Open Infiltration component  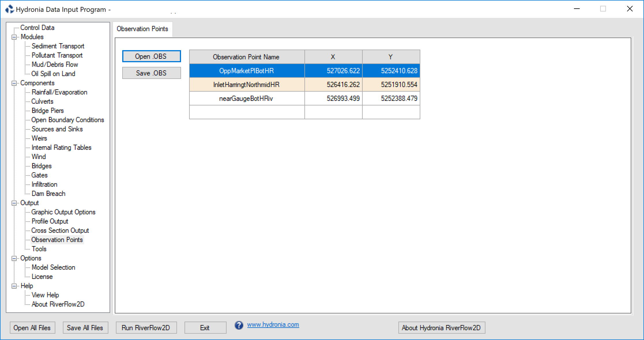click(44, 184)
